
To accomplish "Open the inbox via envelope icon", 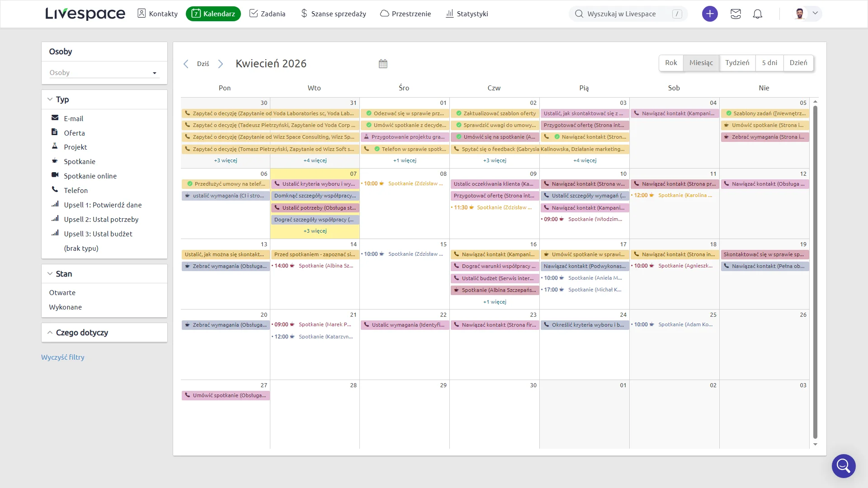I will pos(736,14).
